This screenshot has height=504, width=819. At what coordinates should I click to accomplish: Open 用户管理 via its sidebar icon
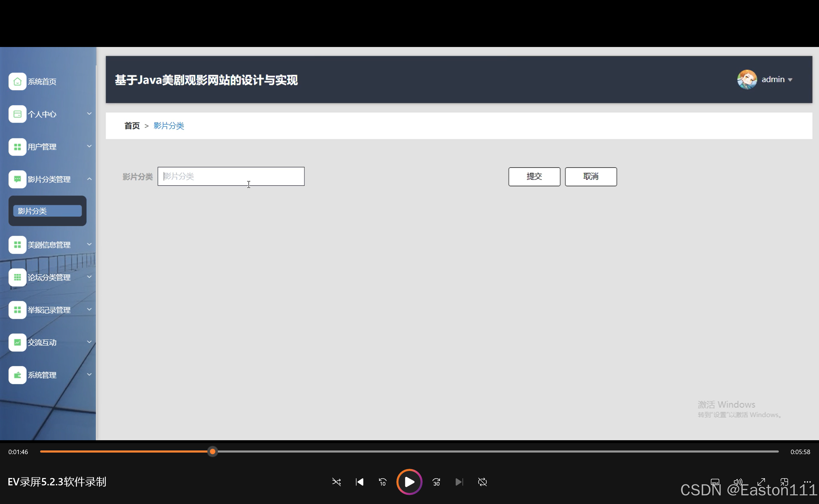pyautogui.click(x=17, y=147)
